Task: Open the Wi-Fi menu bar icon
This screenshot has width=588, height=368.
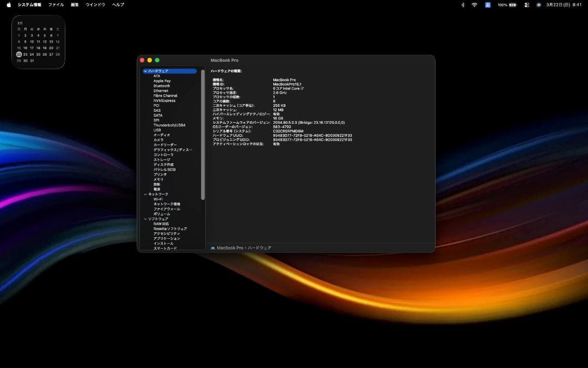Action: (474, 5)
